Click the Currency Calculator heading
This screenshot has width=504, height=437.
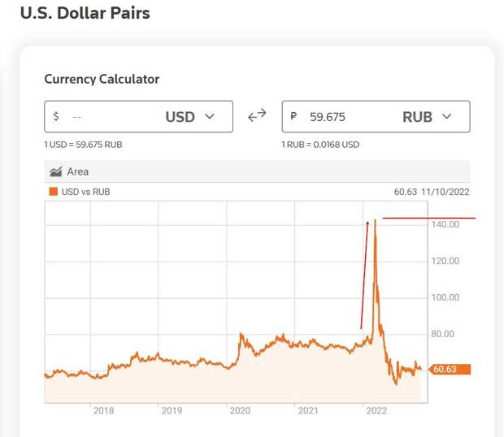[x=102, y=80]
